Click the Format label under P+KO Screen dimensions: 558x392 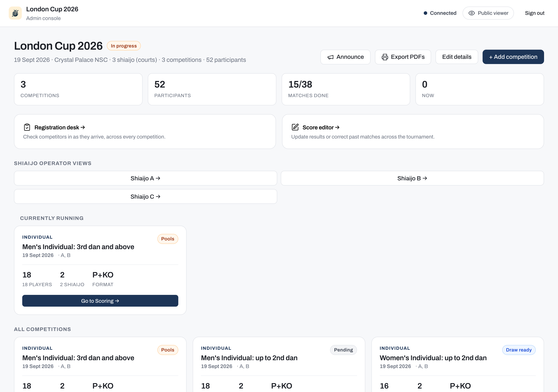pos(103,284)
